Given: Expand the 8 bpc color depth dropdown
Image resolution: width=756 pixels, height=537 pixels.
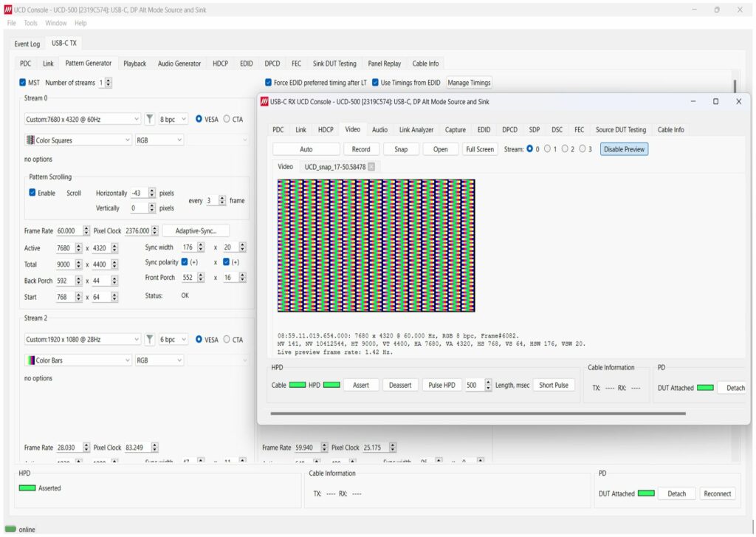Looking at the screenshot, I should point(174,119).
